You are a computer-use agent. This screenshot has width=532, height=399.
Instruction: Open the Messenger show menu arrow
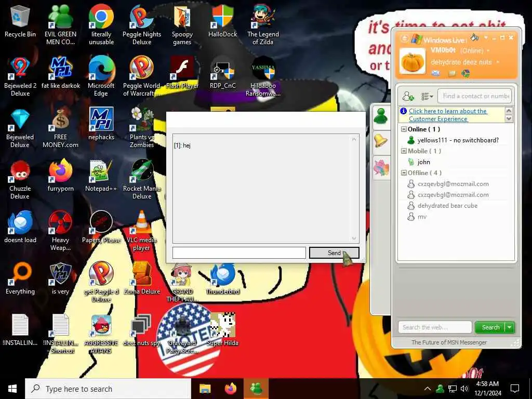click(486, 37)
